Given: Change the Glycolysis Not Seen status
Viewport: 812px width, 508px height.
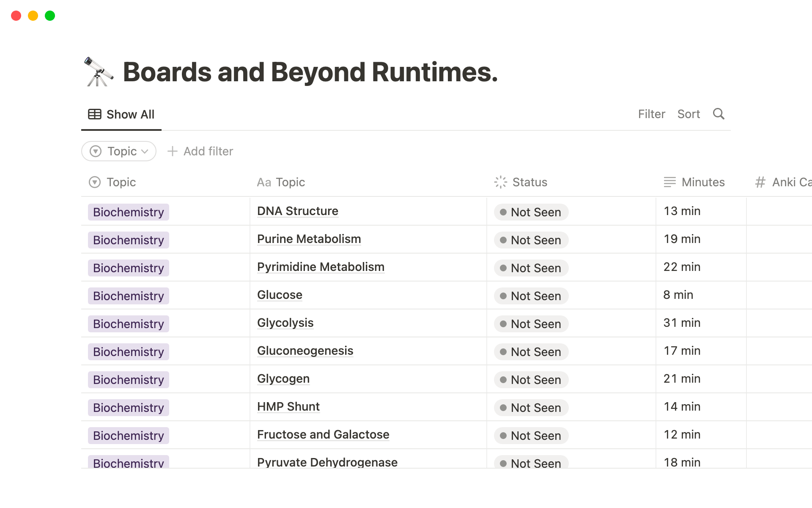Looking at the screenshot, I should pyautogui.click(x=531, y=324).
